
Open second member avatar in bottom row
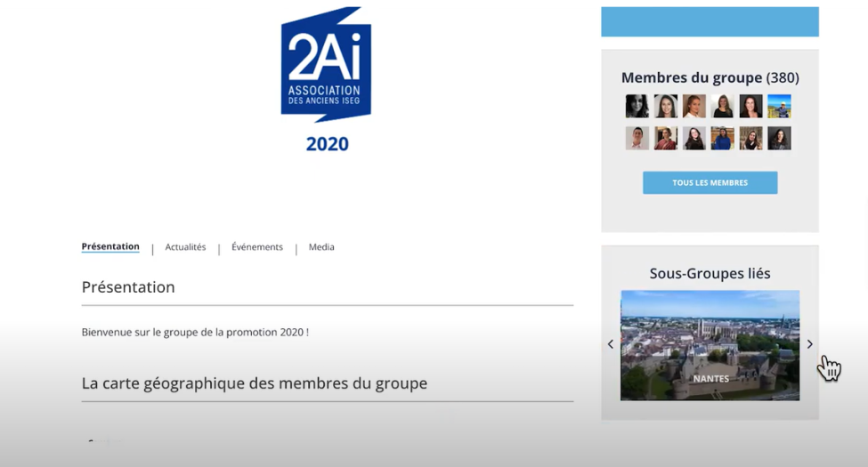665,139
